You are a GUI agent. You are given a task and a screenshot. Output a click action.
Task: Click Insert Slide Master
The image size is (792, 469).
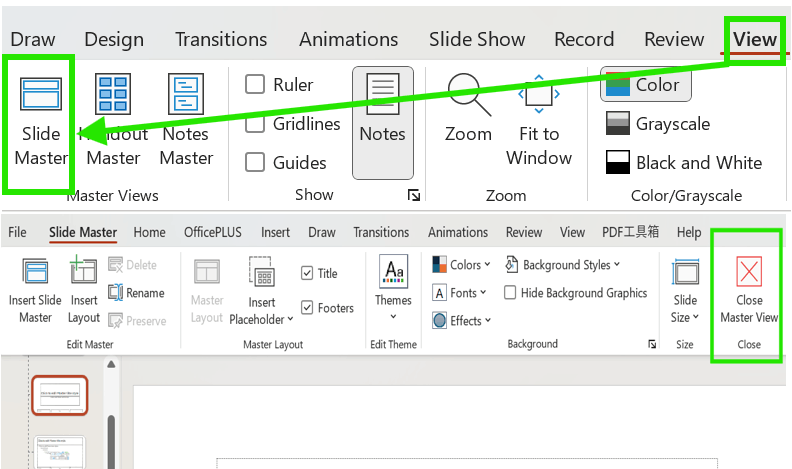click(x=35, y=290)
